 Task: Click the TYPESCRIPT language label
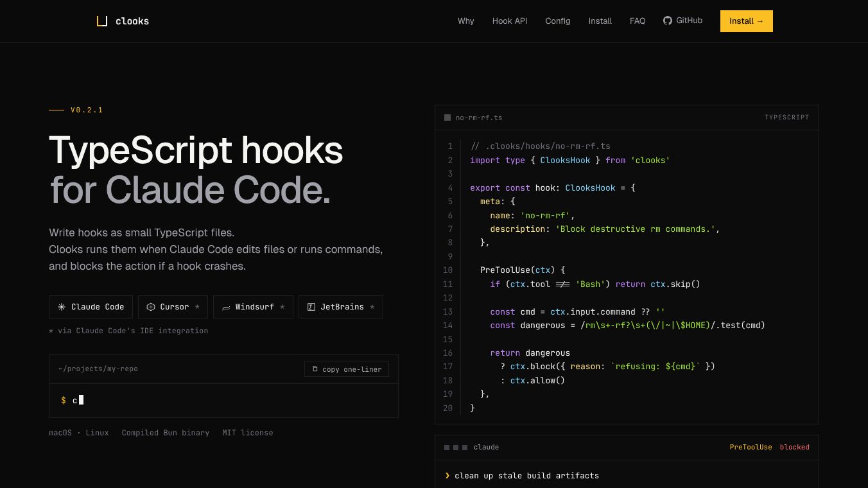(x=787, y=118)
